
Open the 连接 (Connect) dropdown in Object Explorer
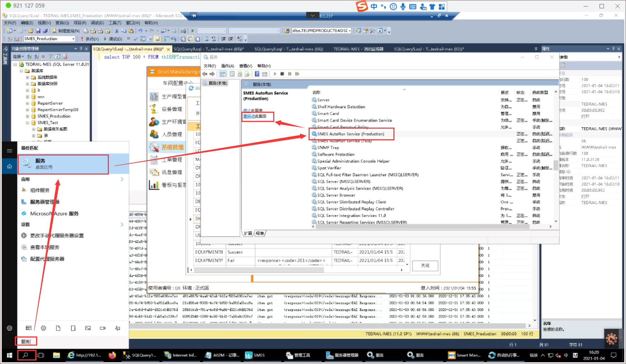[18, 57]
